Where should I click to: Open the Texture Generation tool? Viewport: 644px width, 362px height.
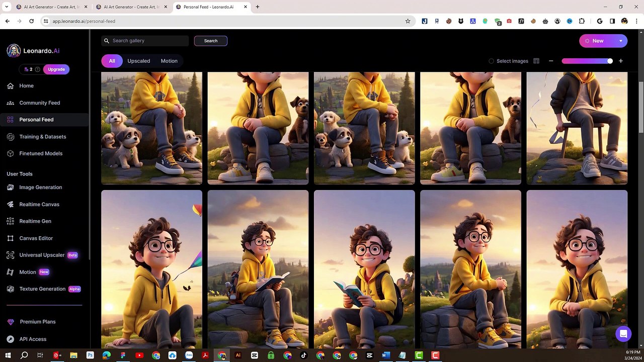click(x=43, y=289)
